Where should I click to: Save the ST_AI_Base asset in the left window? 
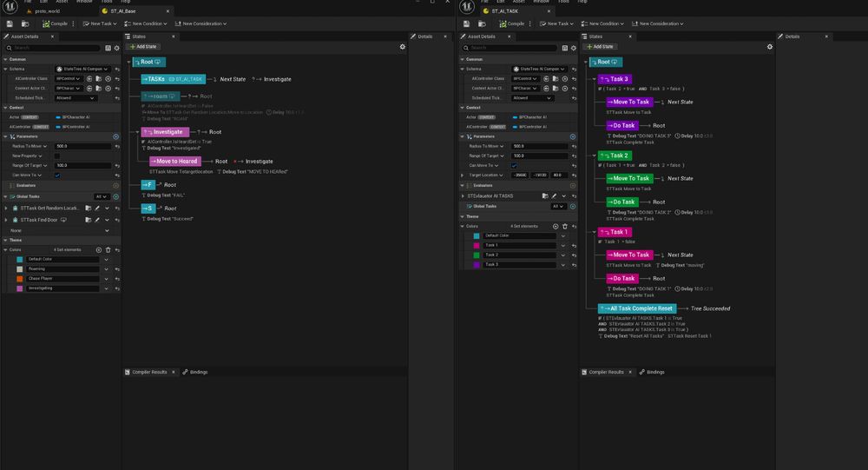pos(10,23)
